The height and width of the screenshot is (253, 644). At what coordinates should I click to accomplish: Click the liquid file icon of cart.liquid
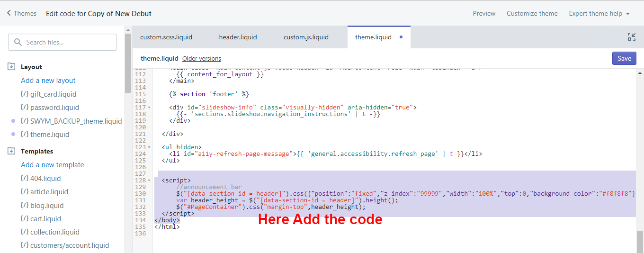pos(25,219)
